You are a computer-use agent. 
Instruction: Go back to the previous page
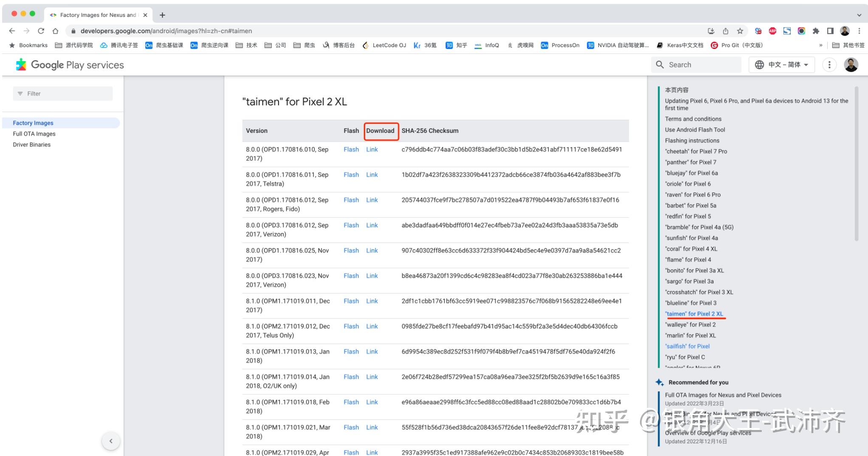(12, 31)
